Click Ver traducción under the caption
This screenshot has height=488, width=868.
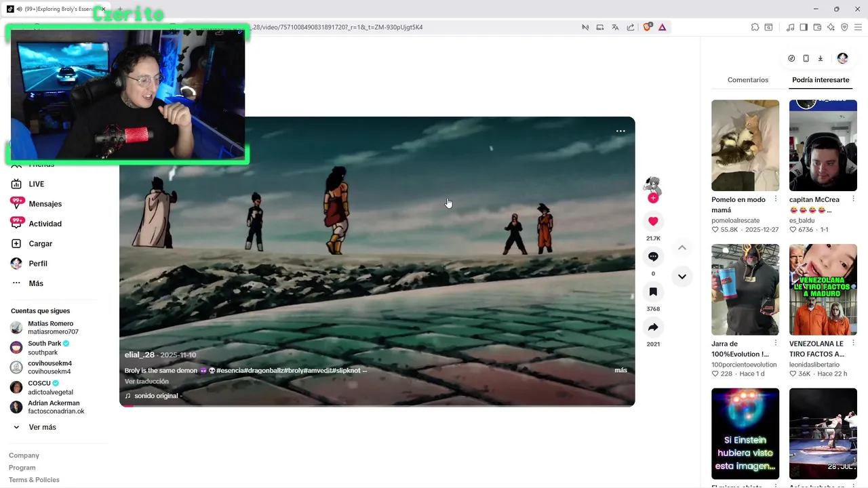click(x=146, y=382)
